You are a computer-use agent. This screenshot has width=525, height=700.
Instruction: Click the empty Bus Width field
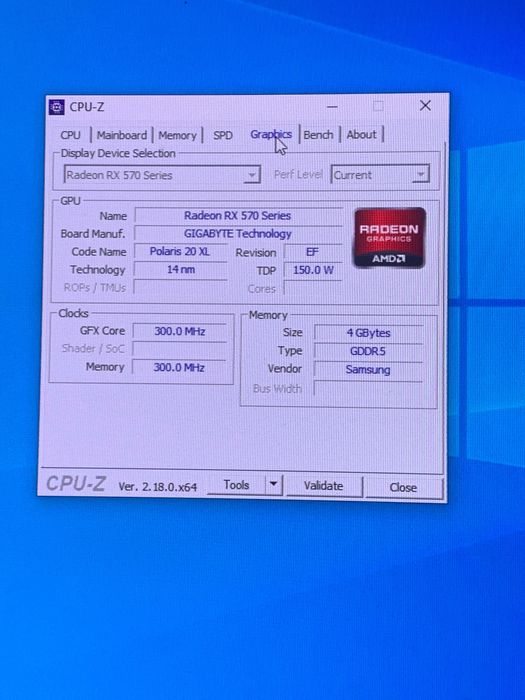[x=368, y=388]
